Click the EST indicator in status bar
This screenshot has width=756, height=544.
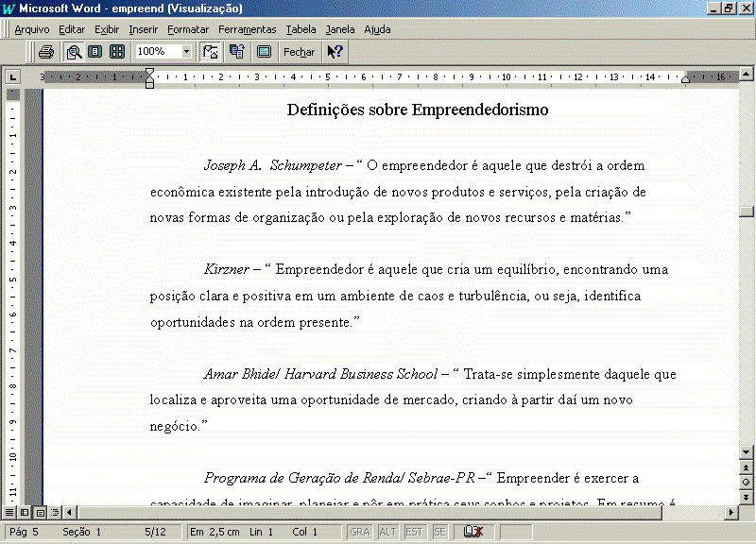tap(414, 532)
